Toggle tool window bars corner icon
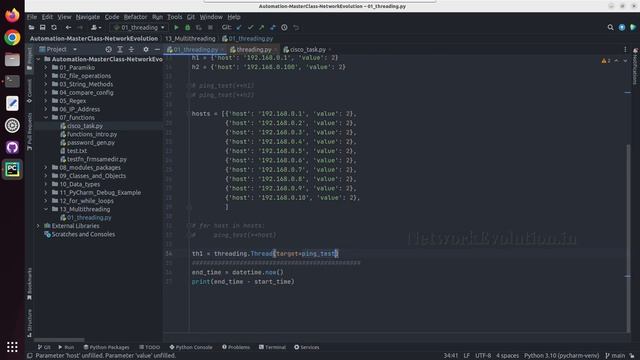Screen dimensions: 640x360 point(29,356)
